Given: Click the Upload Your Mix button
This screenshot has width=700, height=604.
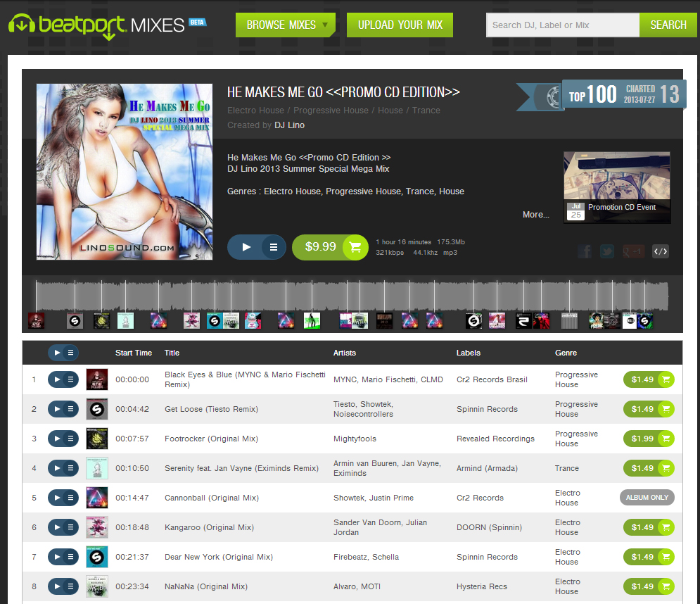Looking at the screenshot, I should pyautogui.click(x=400, y=25).
